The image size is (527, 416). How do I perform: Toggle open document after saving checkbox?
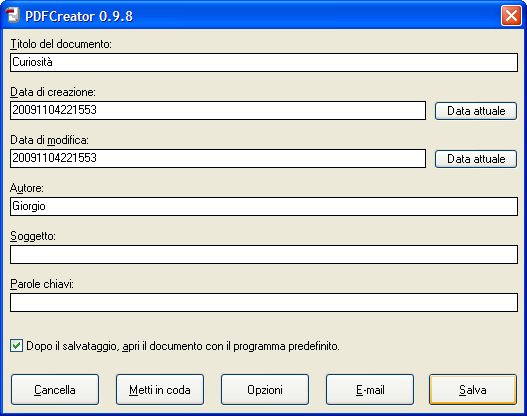(16, 346)
